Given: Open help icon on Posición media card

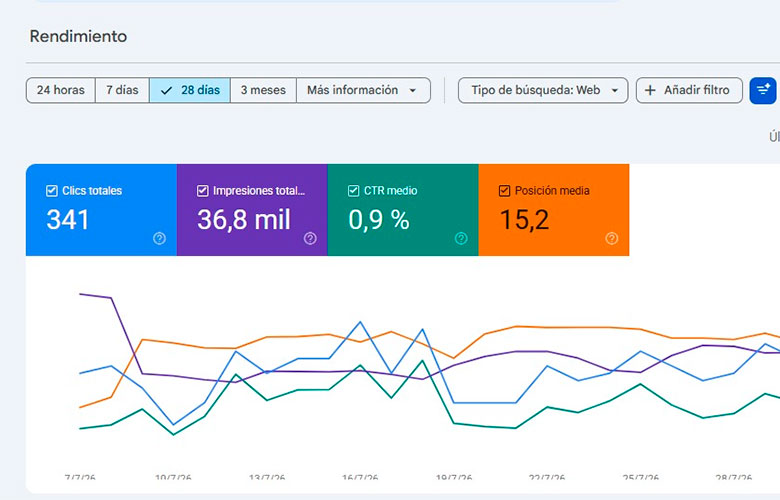Looking at the screenshot, I should (x=612, y=238).
